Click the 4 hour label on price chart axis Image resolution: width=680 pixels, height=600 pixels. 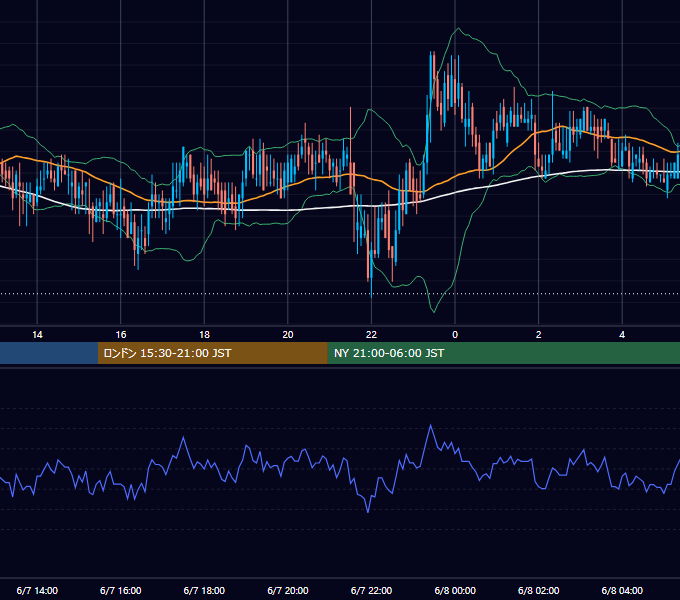pyautogui.click(x=622, y=335)
